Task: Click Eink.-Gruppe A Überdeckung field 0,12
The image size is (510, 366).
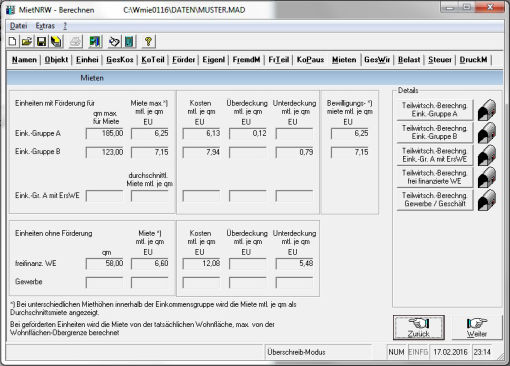Action: 248,133
